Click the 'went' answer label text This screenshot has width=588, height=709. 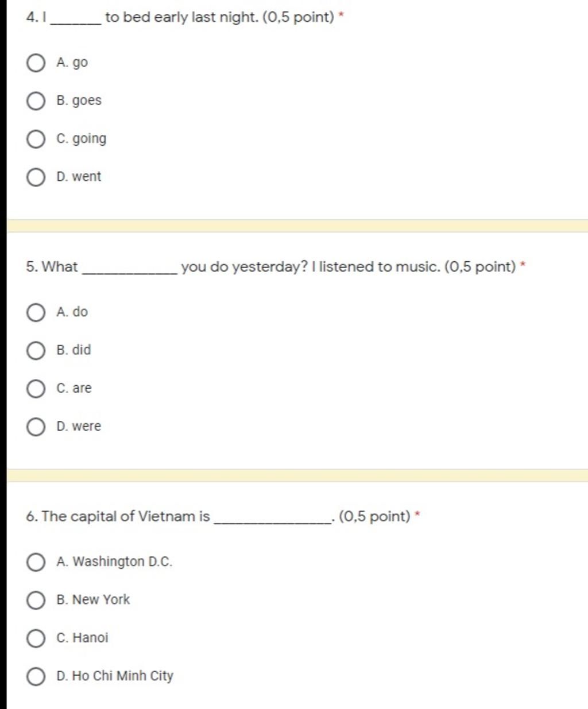point(87,177)
